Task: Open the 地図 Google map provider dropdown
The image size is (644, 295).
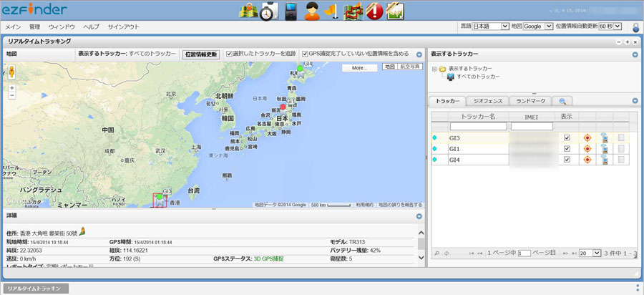Action: 537,26
